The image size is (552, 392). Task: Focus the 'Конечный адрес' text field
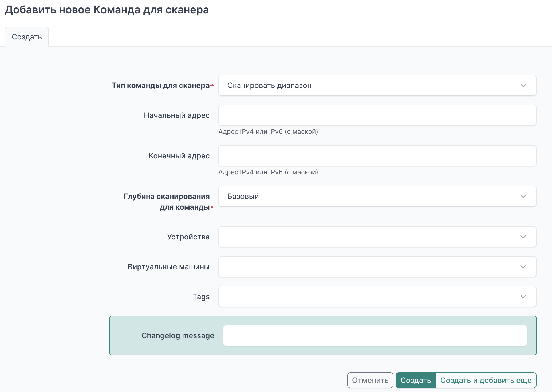coord(377,156)
